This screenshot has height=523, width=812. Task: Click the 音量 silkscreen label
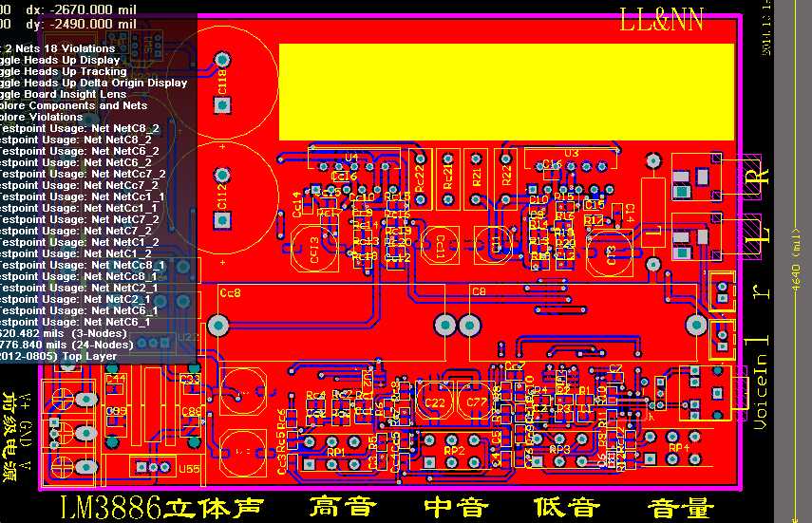point(681,508)
